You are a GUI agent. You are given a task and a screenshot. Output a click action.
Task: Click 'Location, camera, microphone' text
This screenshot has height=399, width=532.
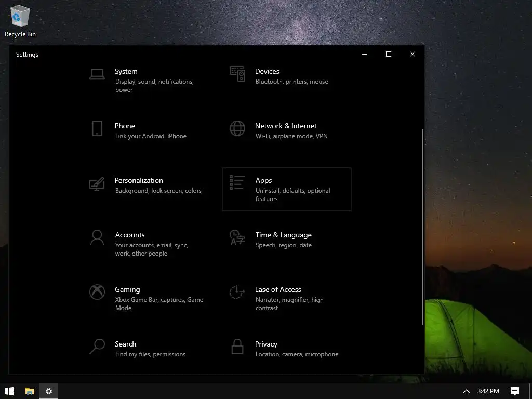[x=297, y=354]
